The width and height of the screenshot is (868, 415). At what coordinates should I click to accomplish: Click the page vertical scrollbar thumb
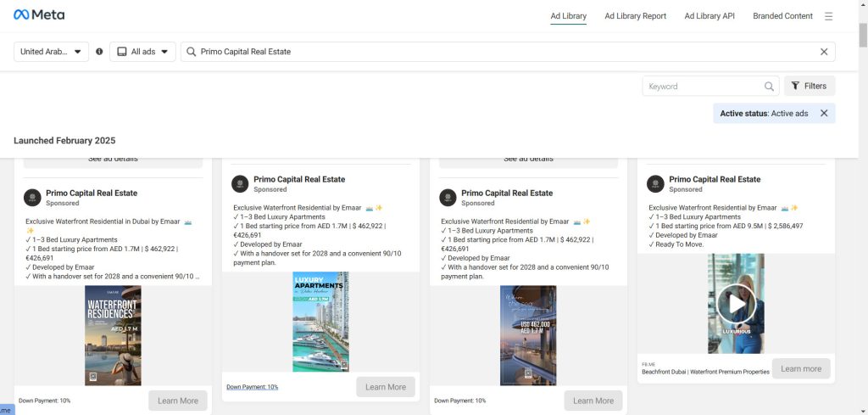click(863, 34)
